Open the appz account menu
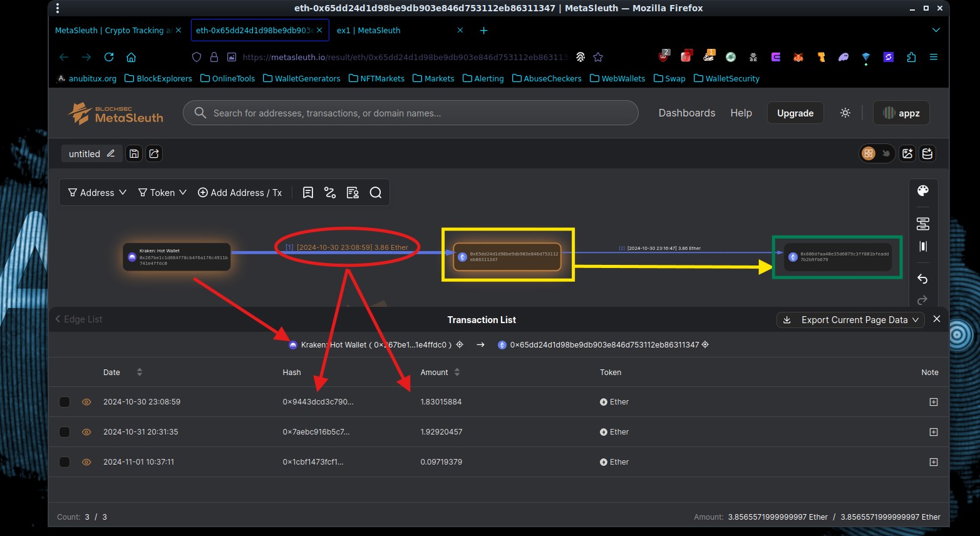Viewport: 980px width, 536px height. (901, 113)
